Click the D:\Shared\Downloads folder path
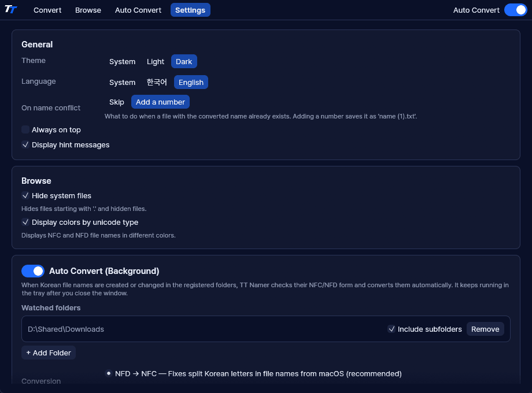Screen dimensions: 532x393 66,329
